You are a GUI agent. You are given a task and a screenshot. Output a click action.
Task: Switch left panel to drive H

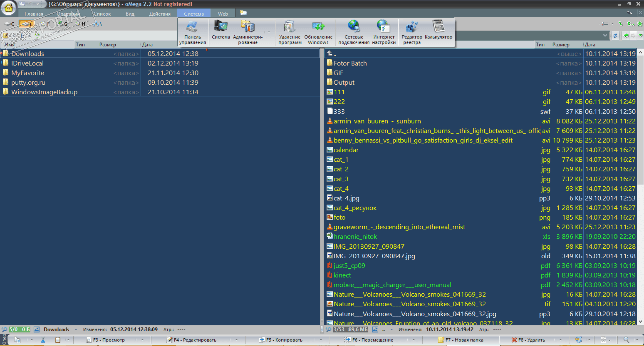pyautogui.click(x=80, y=24)
